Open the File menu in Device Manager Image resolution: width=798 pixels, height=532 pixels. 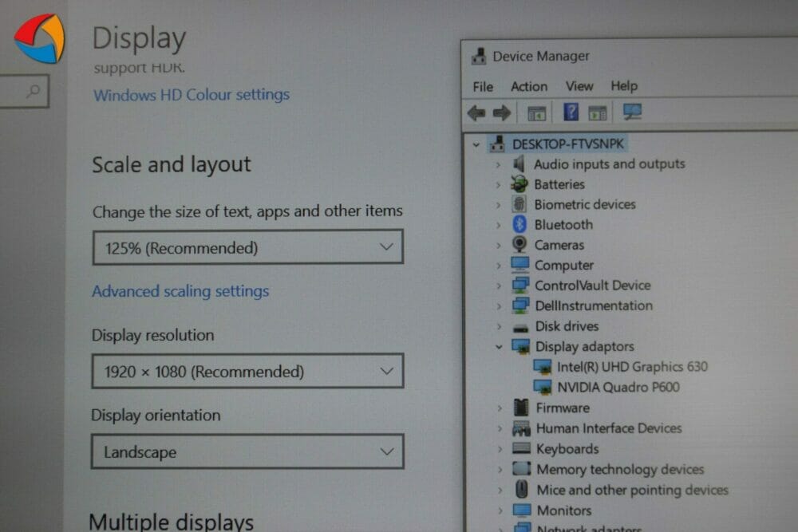483,87
